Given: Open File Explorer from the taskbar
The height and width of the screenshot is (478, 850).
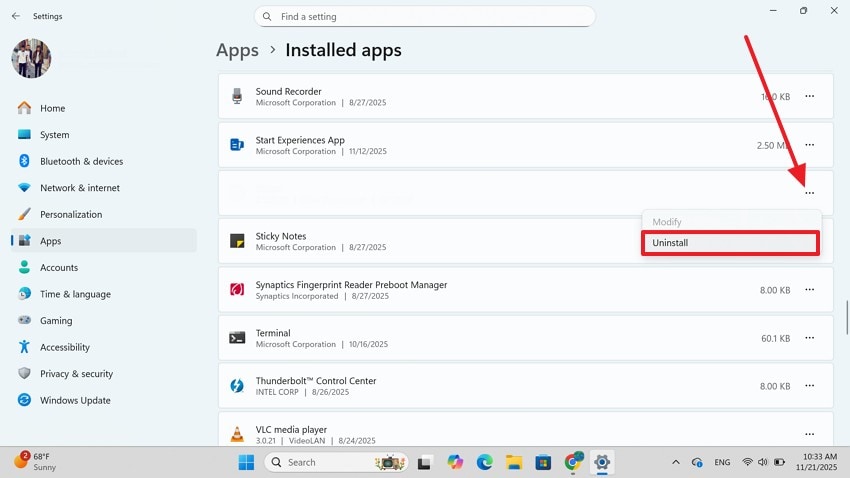Looking at the screenshot, I should tap(513, 462).
